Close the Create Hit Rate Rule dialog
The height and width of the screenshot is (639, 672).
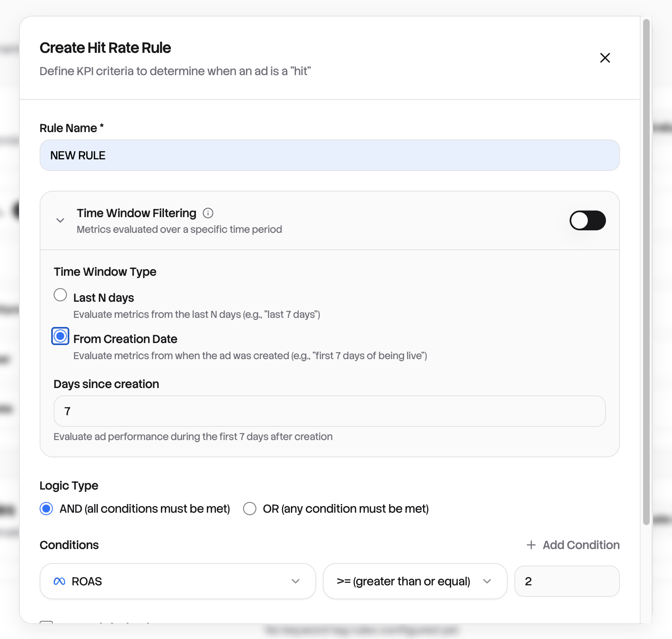pos(605,58)
